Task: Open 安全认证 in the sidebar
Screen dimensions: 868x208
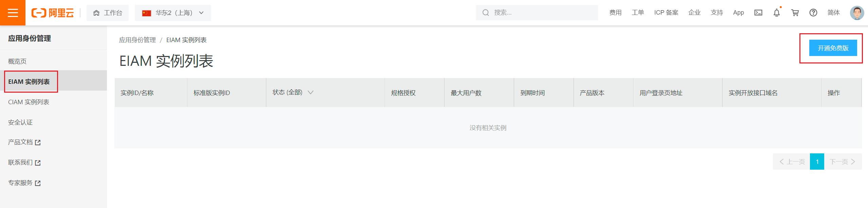Action: click(20, 122)
